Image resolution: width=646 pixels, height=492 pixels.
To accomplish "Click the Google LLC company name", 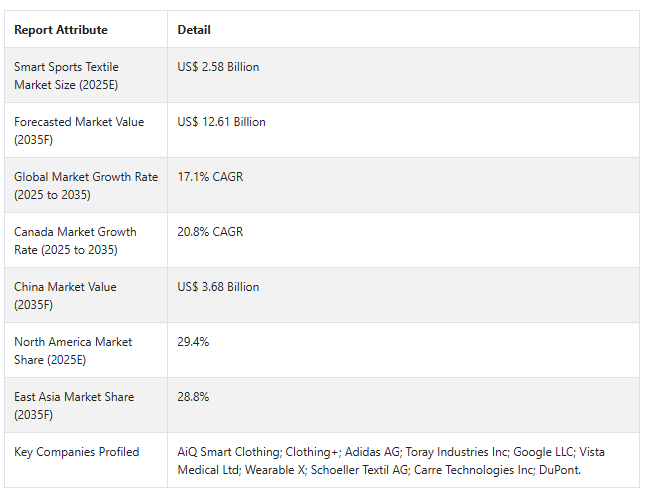I will point(543,452).
